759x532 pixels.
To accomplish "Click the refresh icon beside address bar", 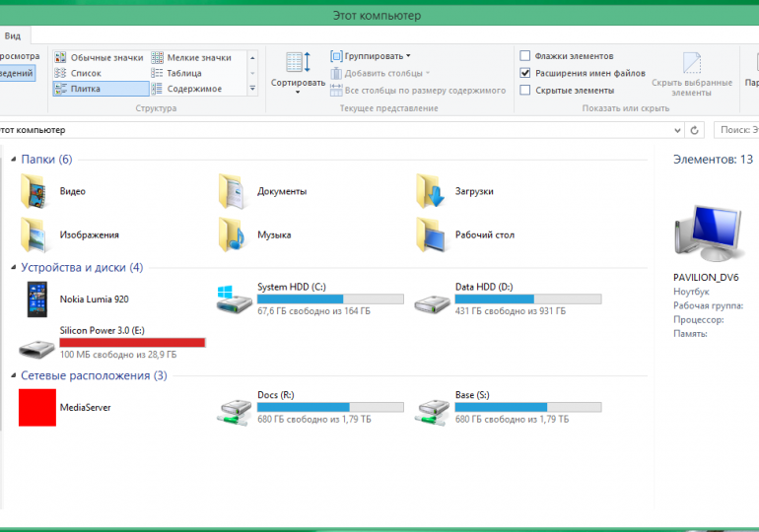I will click(x=696, y=130).
